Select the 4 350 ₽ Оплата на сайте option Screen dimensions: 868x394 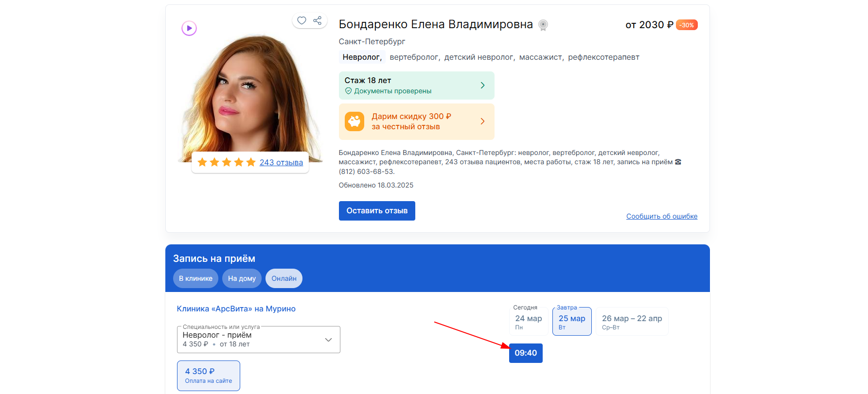209,376
